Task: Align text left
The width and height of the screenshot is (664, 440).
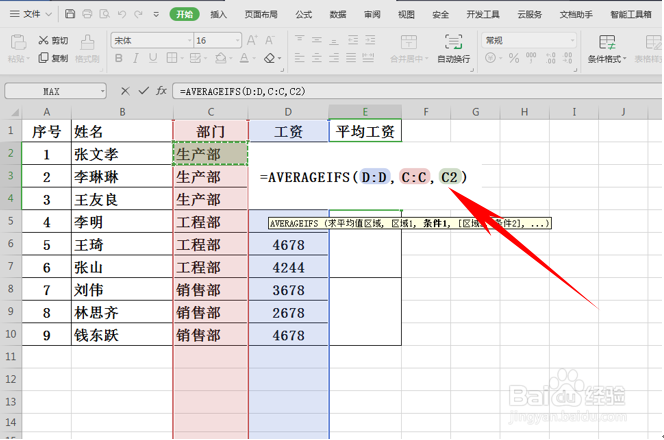Action: (x=299, y=58)
